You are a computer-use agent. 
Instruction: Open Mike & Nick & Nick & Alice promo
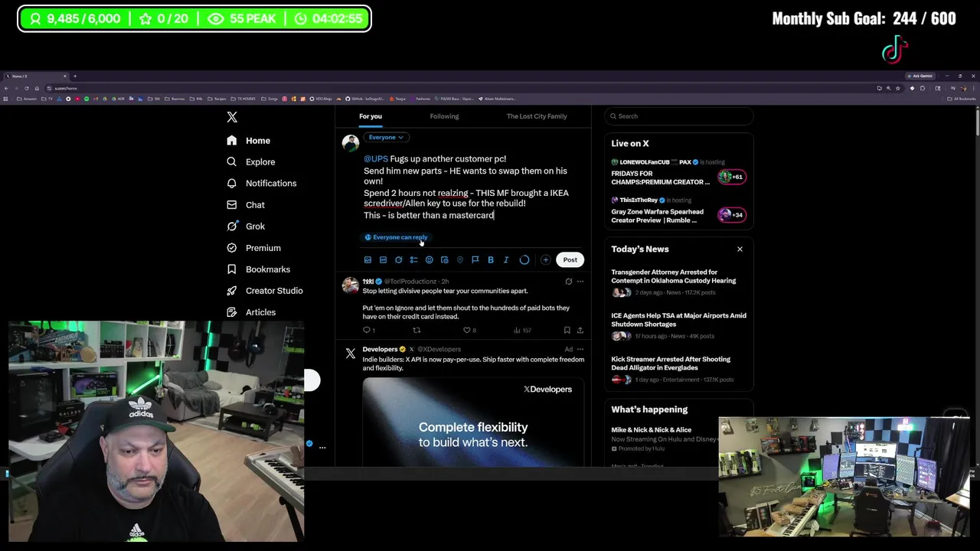tap(663, 439)
